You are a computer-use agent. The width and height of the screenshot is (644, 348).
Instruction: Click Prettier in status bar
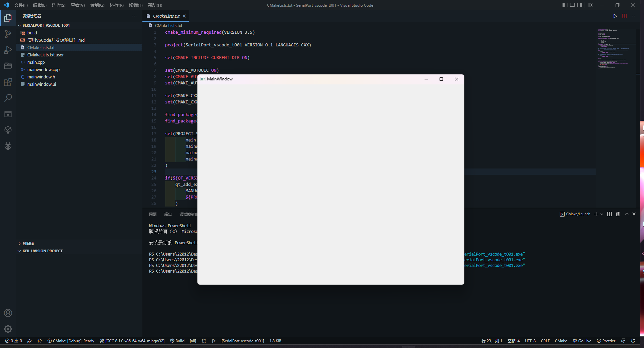tap(606, 341)
